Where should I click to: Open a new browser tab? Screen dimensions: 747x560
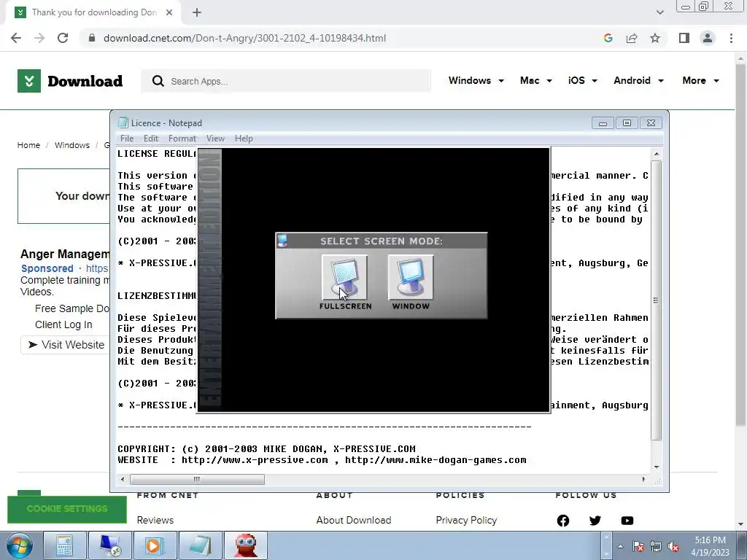click(197, 12)
